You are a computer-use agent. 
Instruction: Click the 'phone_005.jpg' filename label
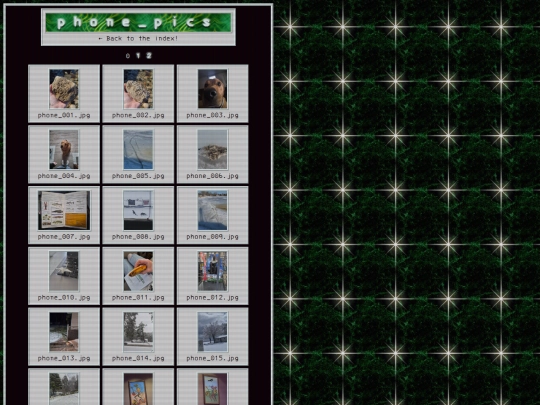pyautogui.click(x=138, y=176)
